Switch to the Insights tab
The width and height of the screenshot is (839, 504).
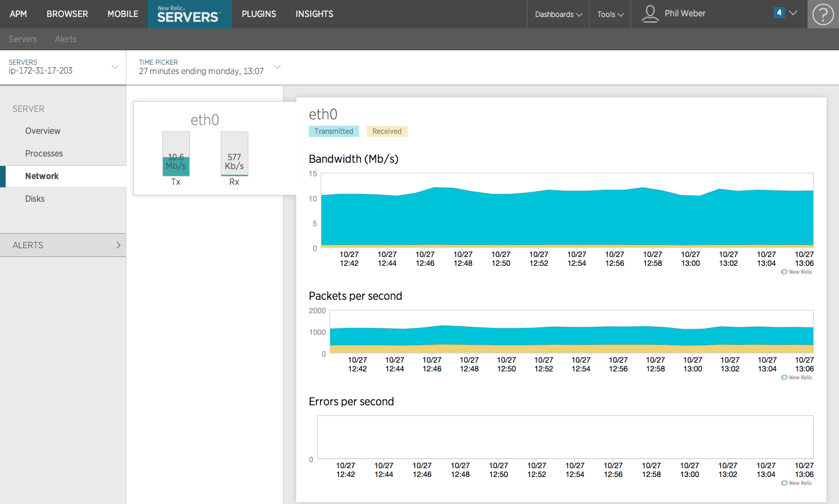(314, 14)
